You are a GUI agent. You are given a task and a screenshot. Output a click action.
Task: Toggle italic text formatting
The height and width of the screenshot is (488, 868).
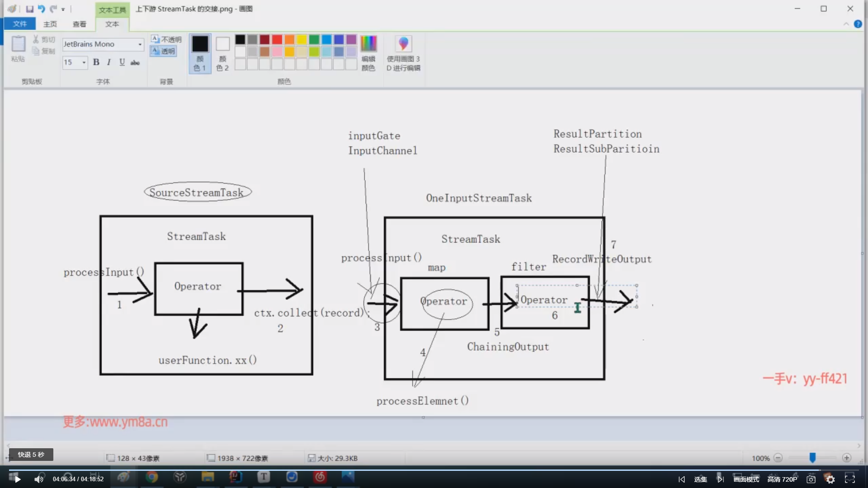[x=108, y=62]
